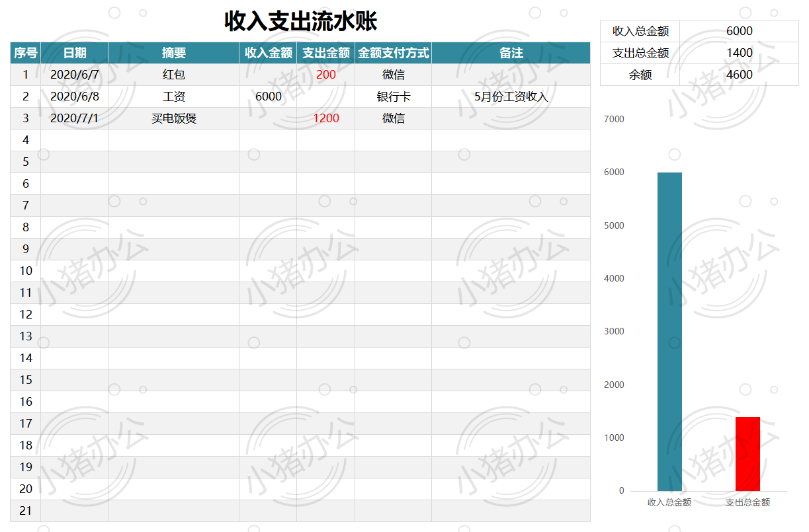Click the 支出金额 column header
Viewport: 809px width, 532px height.
(326, 53)
